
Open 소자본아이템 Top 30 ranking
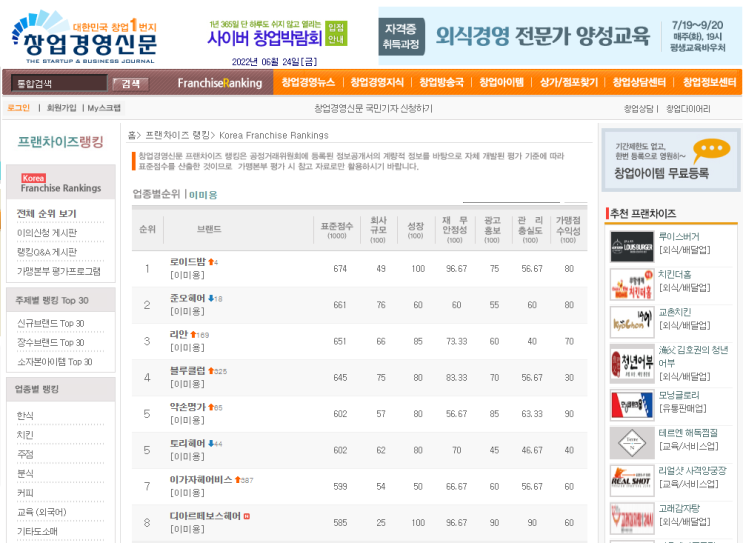pyautogui.click(x=54, y=362)
